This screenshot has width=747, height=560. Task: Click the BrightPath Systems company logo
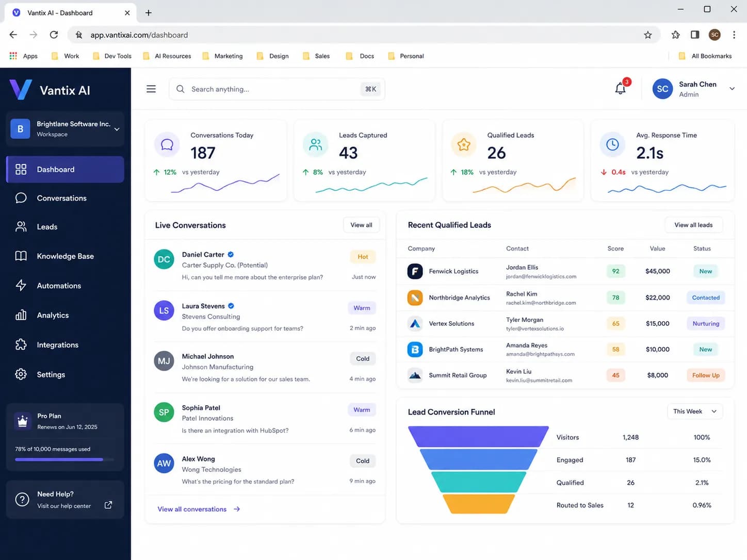click(x=415, y=349)
